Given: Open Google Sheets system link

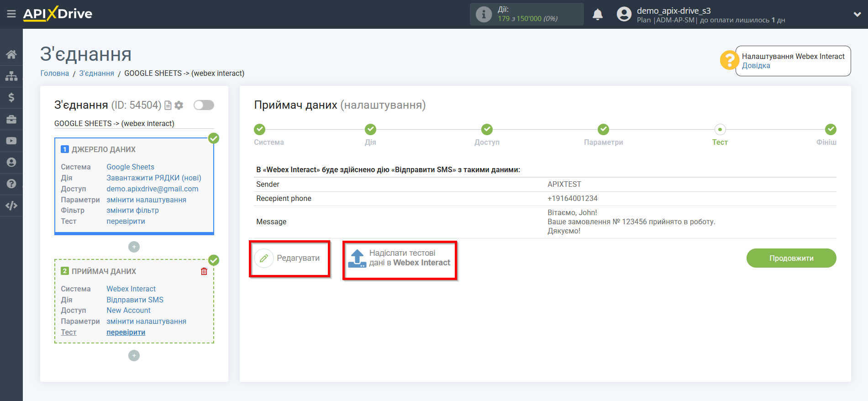Looking at the screenshot, I should pyautogui.click(x=131, y=167).
